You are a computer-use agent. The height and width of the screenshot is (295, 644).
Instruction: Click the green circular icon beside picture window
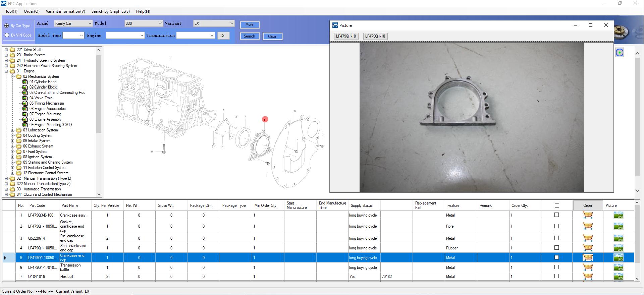[x=620, y=53]
